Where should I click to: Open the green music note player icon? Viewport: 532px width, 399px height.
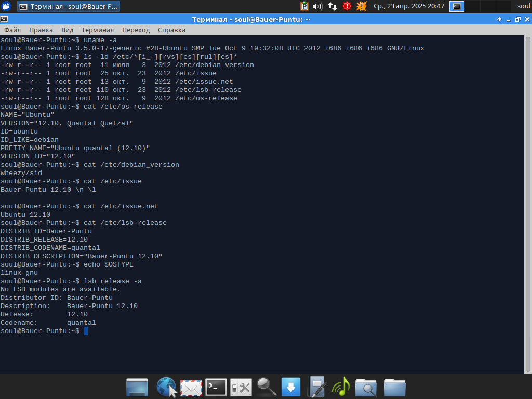tap(341, 387)
